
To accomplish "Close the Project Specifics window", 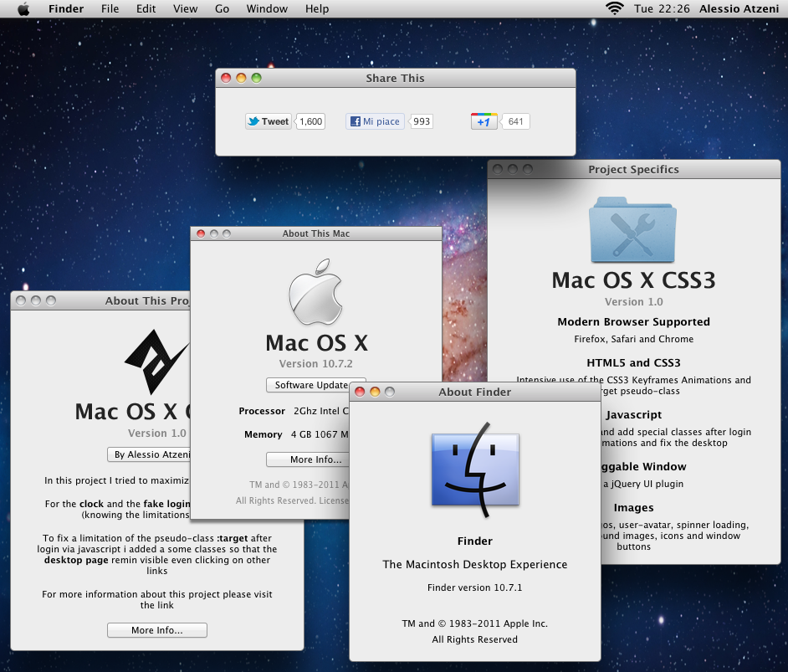I will (x=498, y=169).
